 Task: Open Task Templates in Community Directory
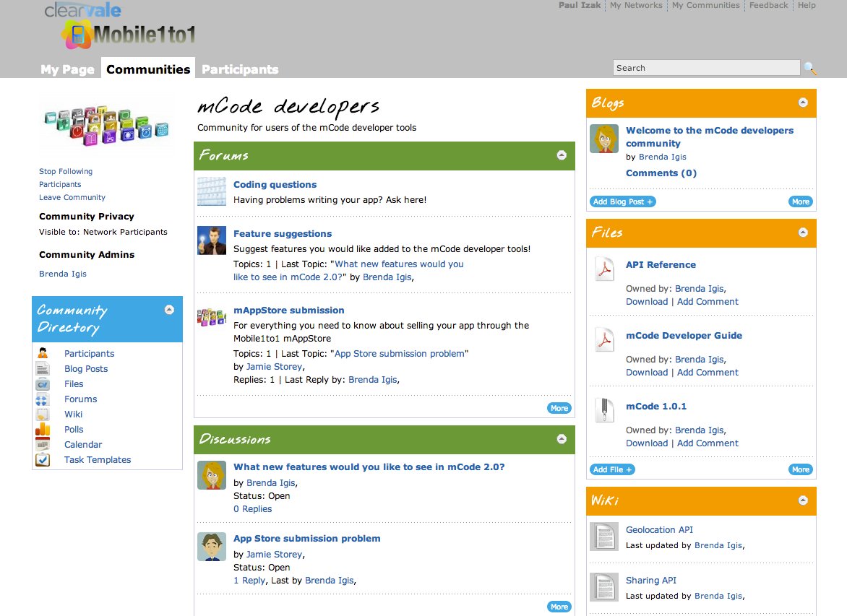point(98,460)
